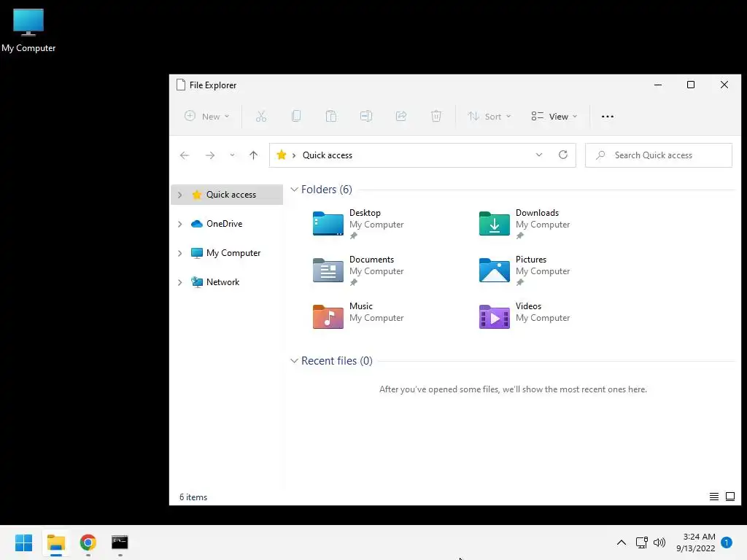This screenshot has height=560, width=747.
Task: Click the Rename icon in toolbar
Action: (x=366, y=116)
